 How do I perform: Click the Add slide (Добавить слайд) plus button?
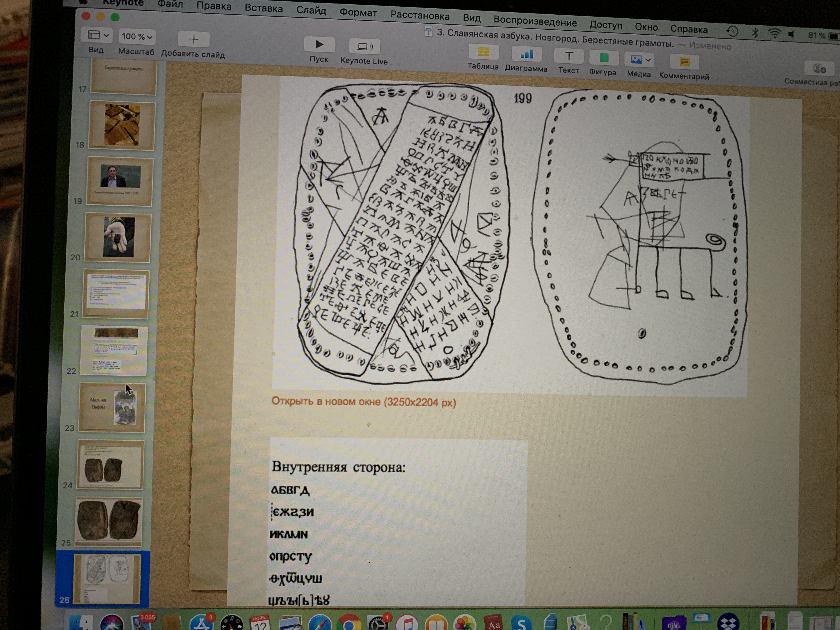194,39
